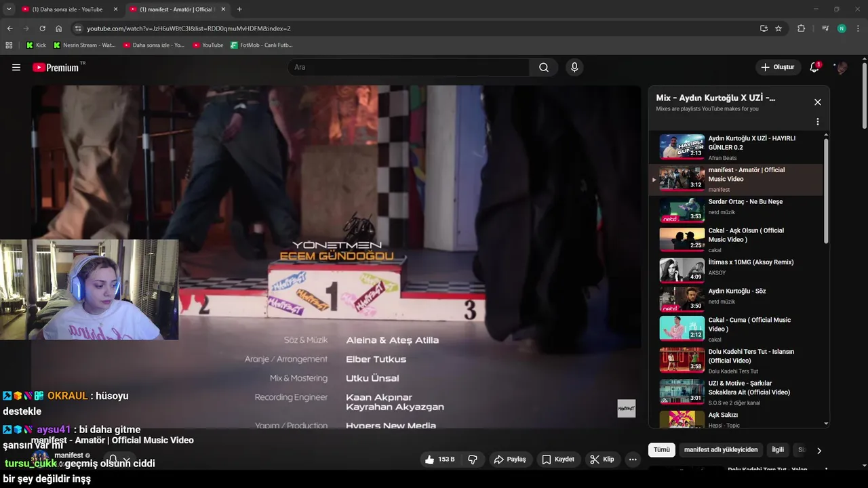Open the Chrome apps grid icon

[9, 45]
